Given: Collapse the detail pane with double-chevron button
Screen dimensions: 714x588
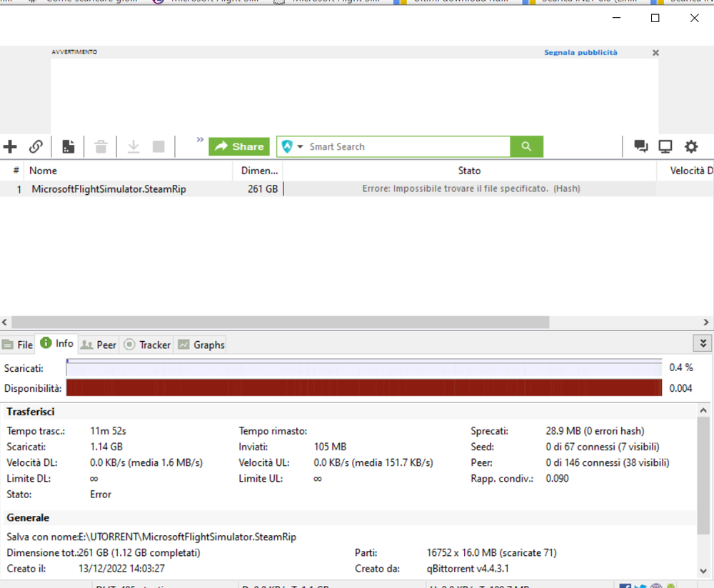Looking at the screenshot, I should (703, 343).
